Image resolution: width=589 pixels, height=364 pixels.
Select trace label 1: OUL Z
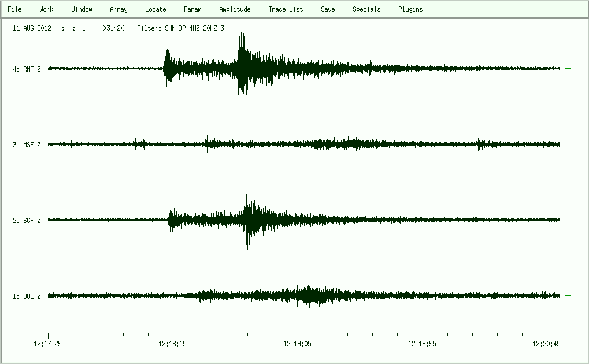click(27, 296)
